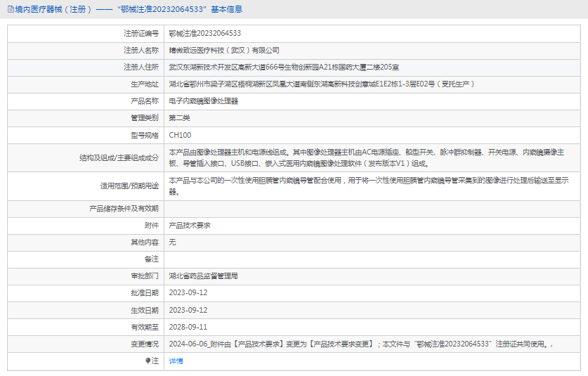Open the 详情 link in the notes row
Screen dimensions: 588x376
click(176, 361)
